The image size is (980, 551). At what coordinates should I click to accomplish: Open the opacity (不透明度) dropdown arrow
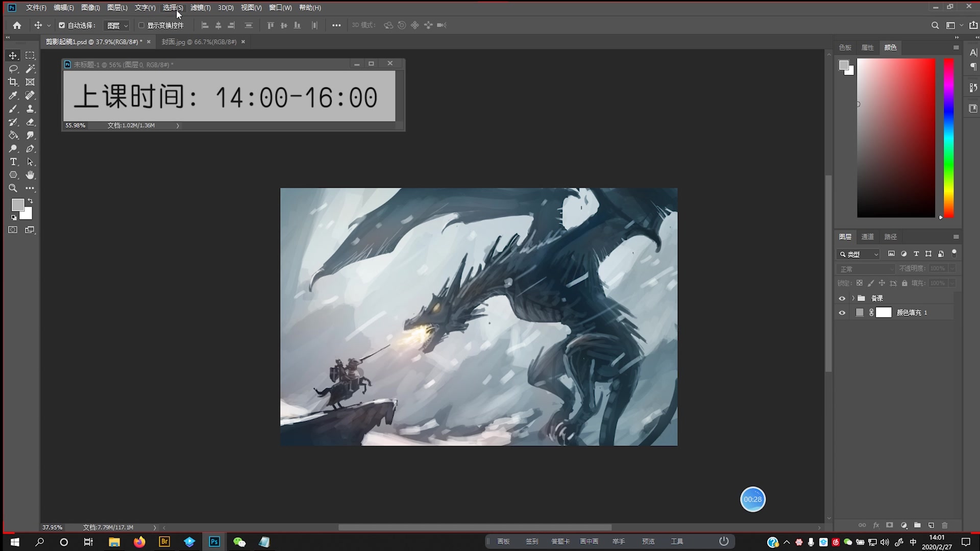pyautogui.click(x=952, y=268)
